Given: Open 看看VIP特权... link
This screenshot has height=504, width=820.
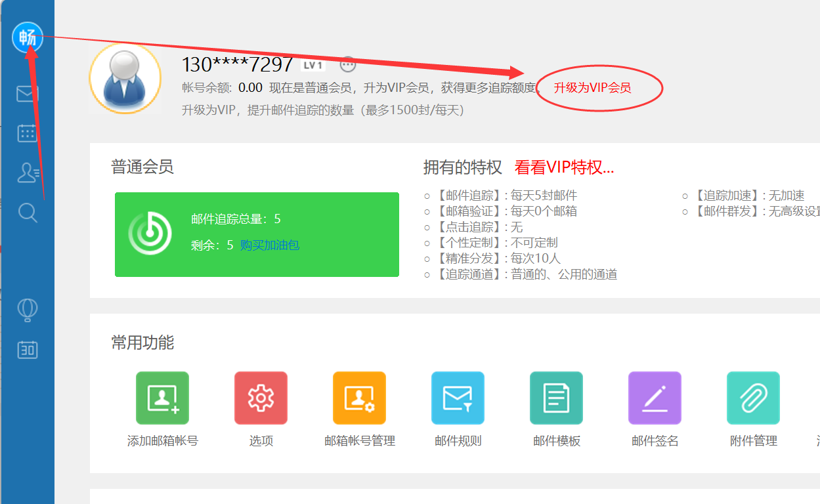Looking at the screenshot, I should tap(564, 167).
